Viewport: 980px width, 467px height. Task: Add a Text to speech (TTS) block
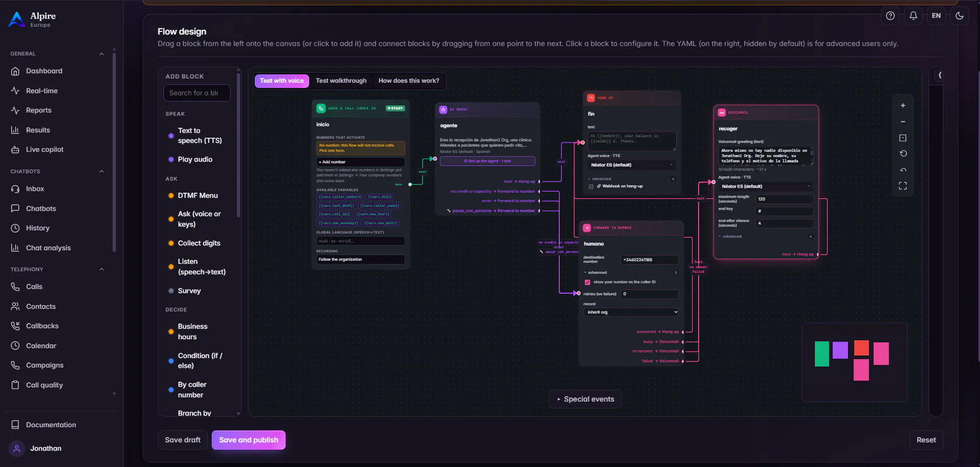[x=199, y=136]
